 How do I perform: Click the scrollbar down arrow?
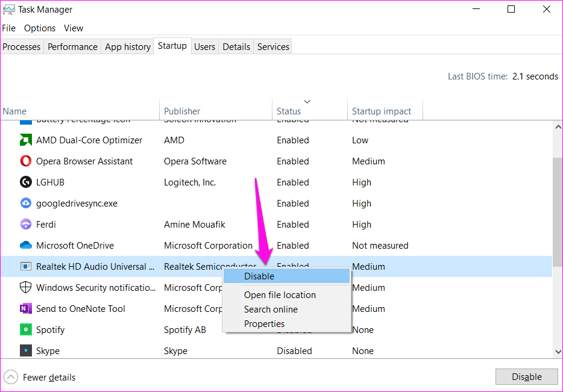[558, 352]
